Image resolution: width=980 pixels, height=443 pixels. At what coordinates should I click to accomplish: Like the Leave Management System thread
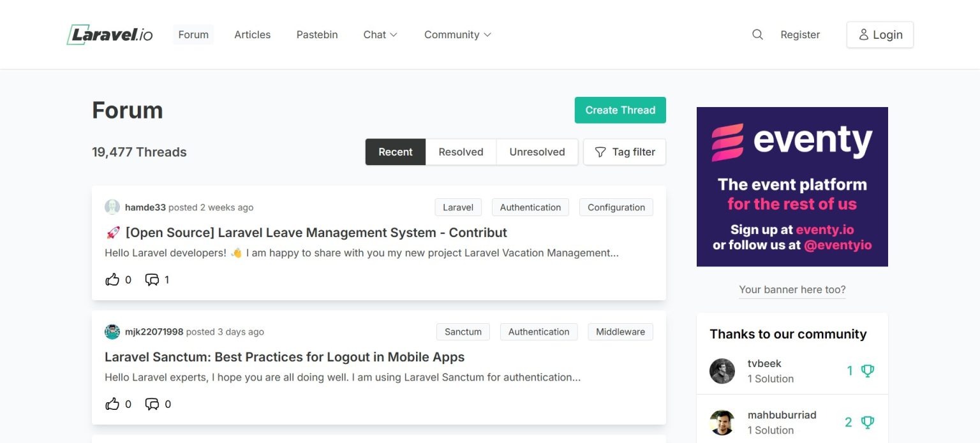113,280
